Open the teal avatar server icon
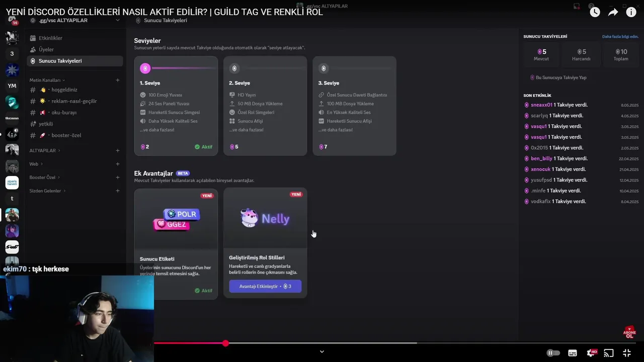Viewport: 644px width, 362px height. pos(12,102)
